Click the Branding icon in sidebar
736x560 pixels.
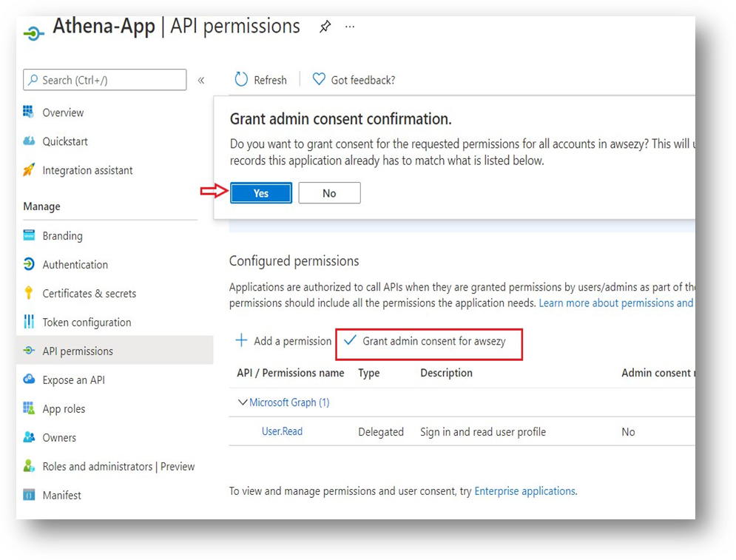click(x=29, y=235)
